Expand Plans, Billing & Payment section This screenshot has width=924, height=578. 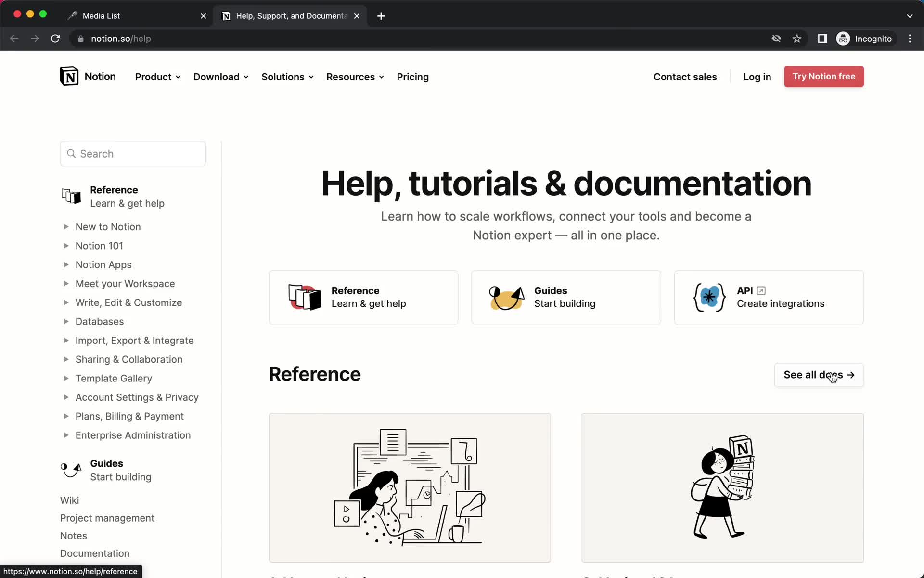66,416
